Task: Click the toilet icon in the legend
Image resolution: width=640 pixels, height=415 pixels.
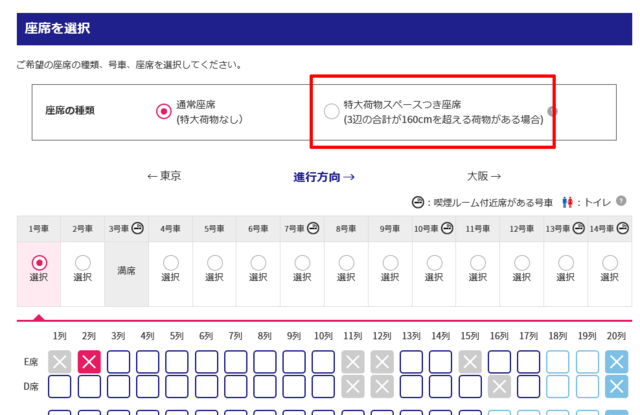Action: (x=571, y=201)
